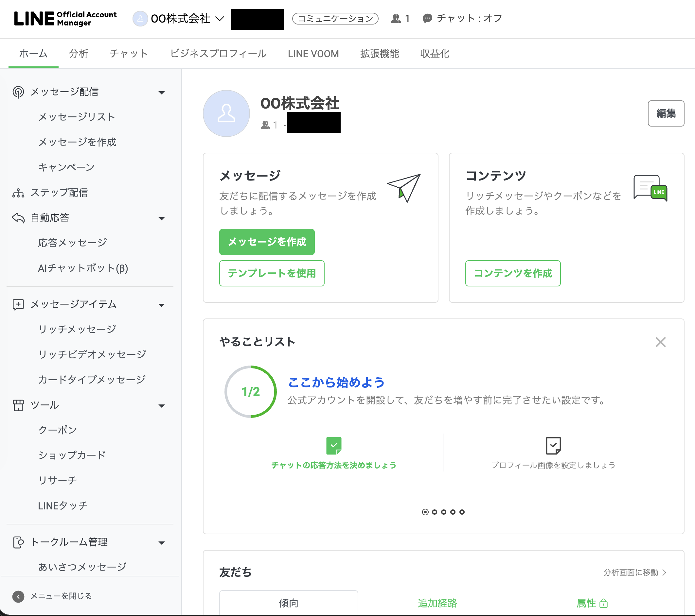Open リッチメッセージ in the sidebar
This screenshot has width=695, height=616.
tap(77, 329)
